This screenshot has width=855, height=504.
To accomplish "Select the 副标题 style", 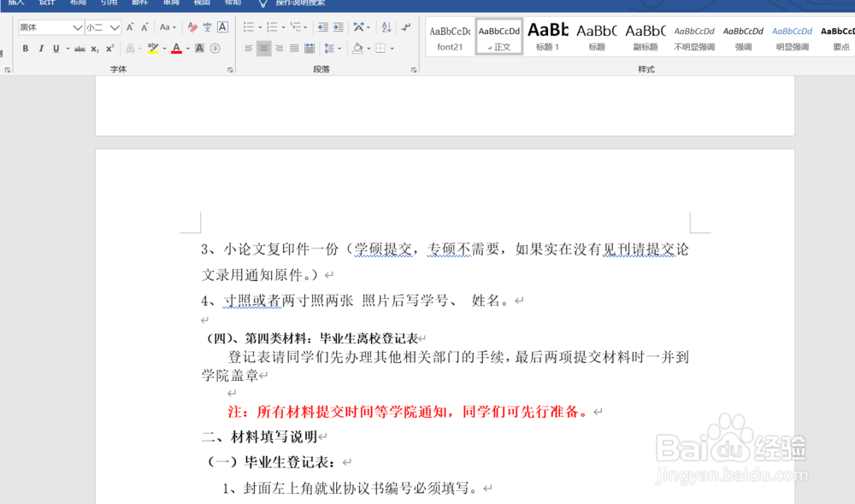I will click(646, 36).
